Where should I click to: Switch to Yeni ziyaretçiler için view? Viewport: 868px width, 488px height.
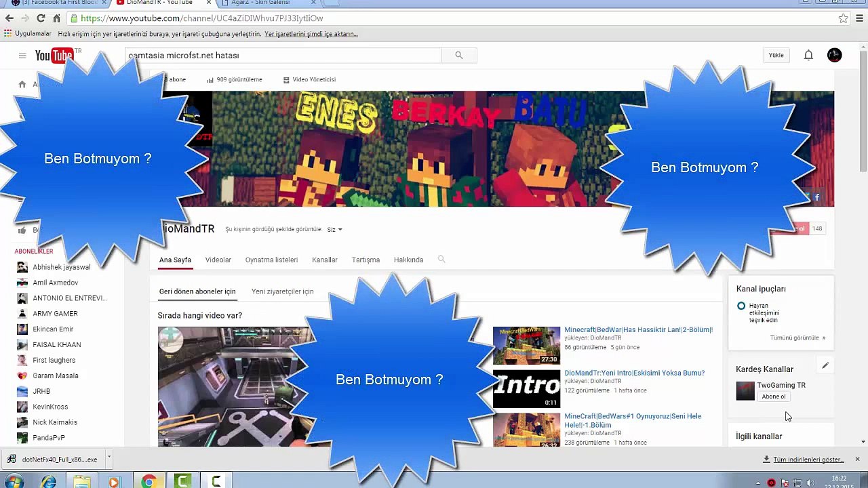282,291
